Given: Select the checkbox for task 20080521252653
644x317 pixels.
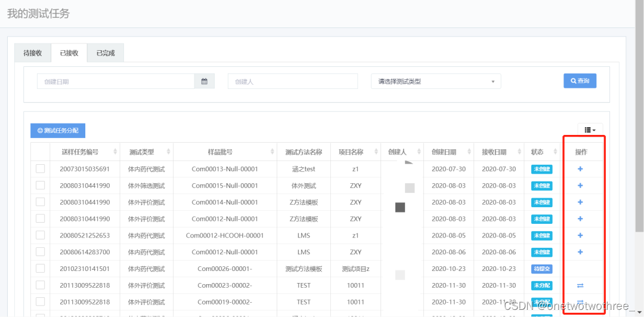Looking at the screenshot, I should pyautogui.click(x=41, y=235).
